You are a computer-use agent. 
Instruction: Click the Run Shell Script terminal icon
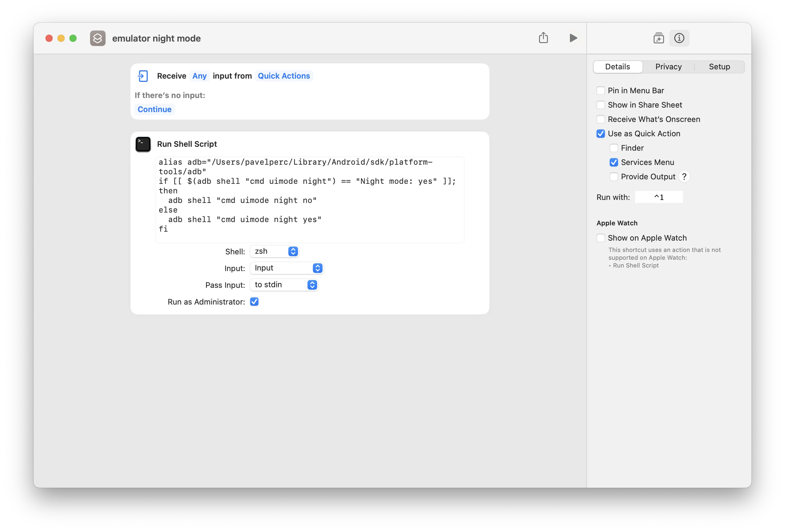tap(143, 144)
